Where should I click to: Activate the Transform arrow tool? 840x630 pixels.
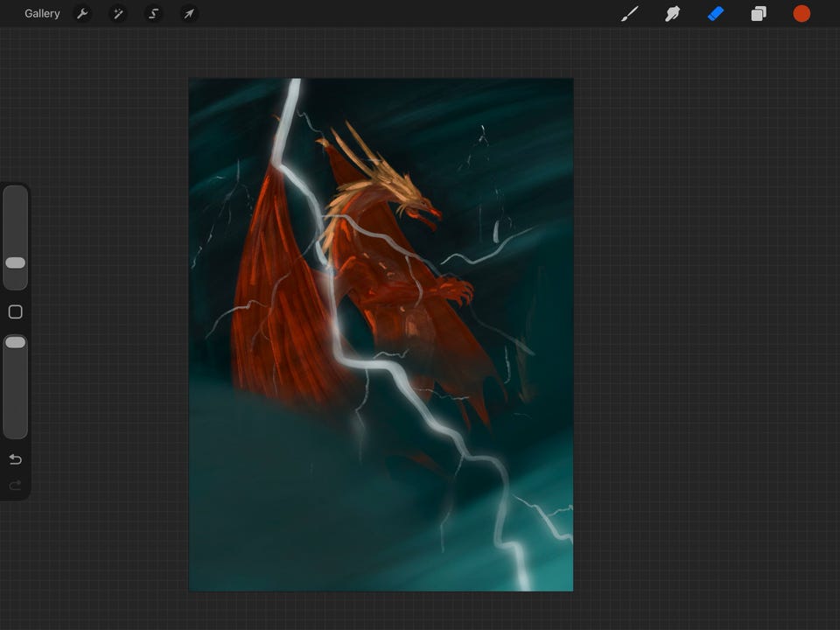[189, 13]
